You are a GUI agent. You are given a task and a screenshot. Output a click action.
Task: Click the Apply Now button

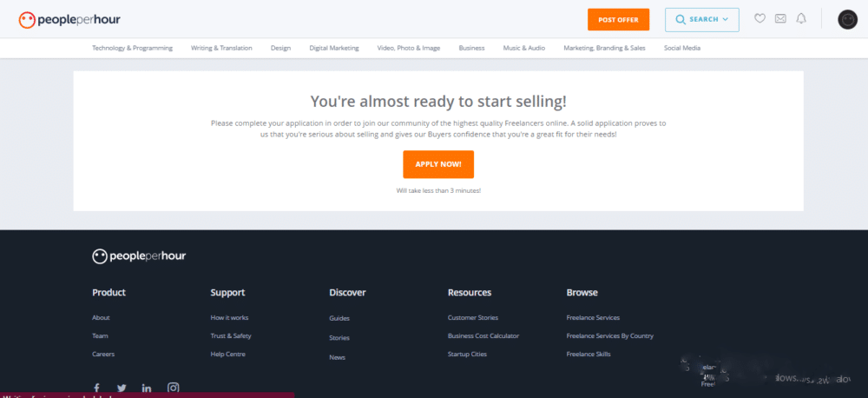pyautogui.click(x=438, y=164)
